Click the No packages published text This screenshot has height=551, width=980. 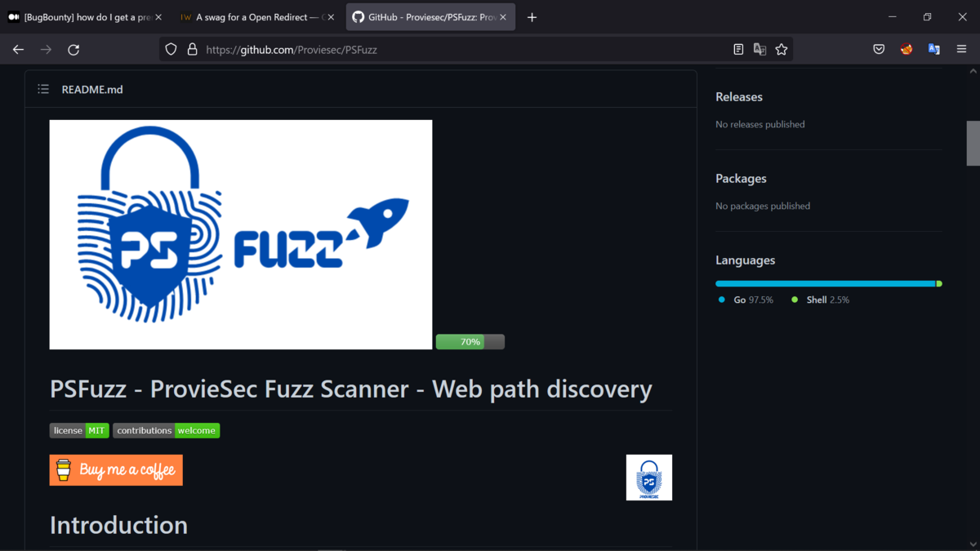tap(763, 206)
